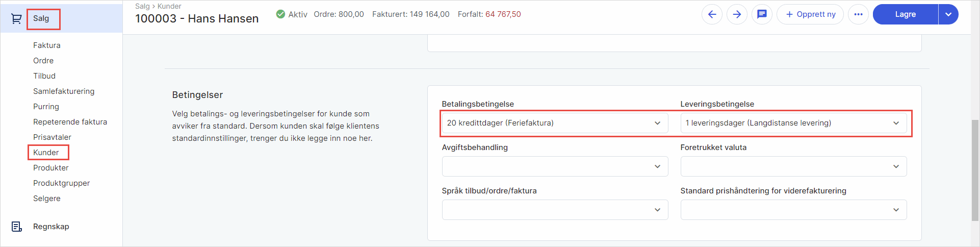980x247 pixels.
Task: Click the shopping cart Salg icon
Action: (16, 19)
